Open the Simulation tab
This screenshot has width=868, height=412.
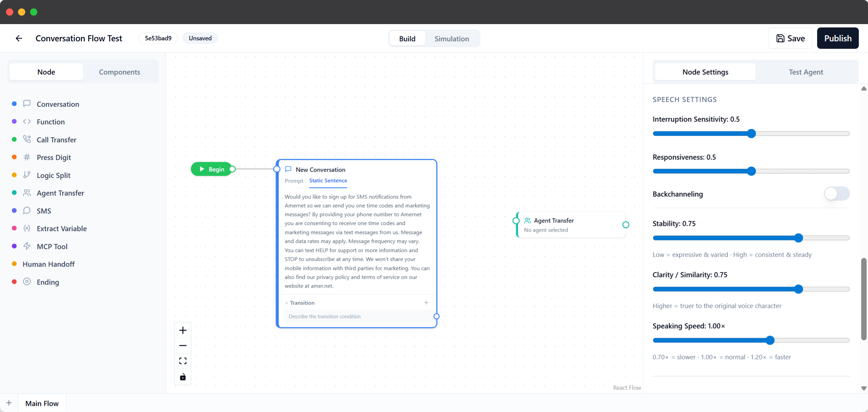click(x=451, y=39)
